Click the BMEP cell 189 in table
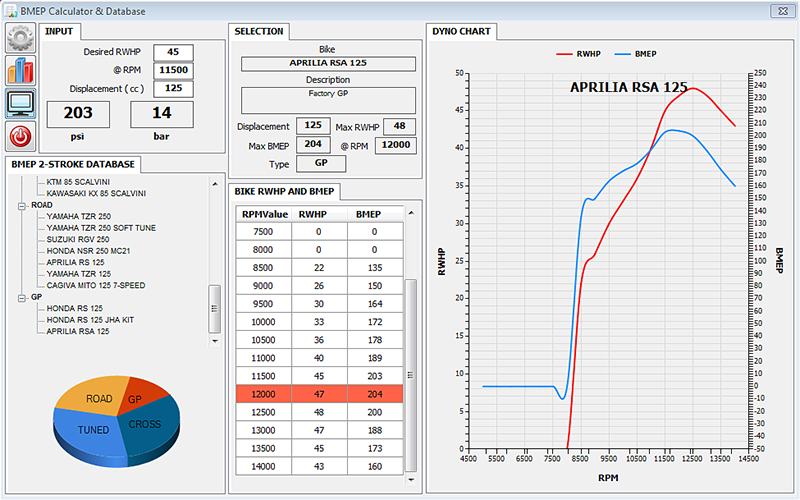800x500 pixels. tap(375, 358)
